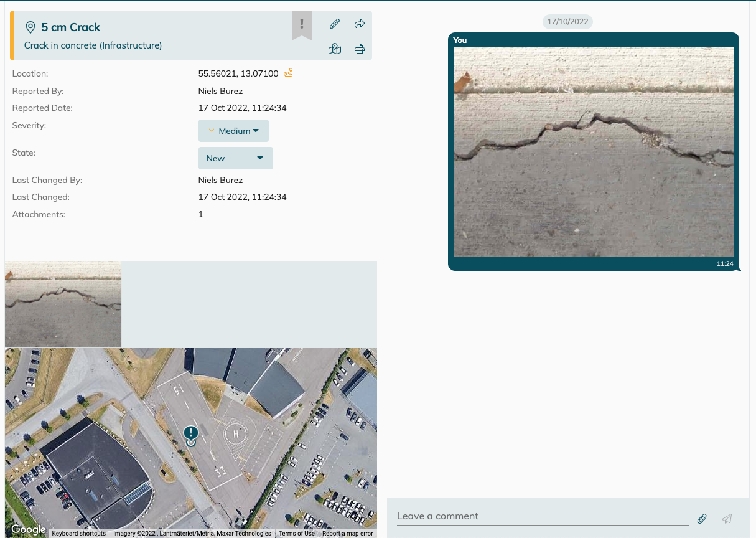
Task: Click the exclamation bookmark flag
Action: 302,25
